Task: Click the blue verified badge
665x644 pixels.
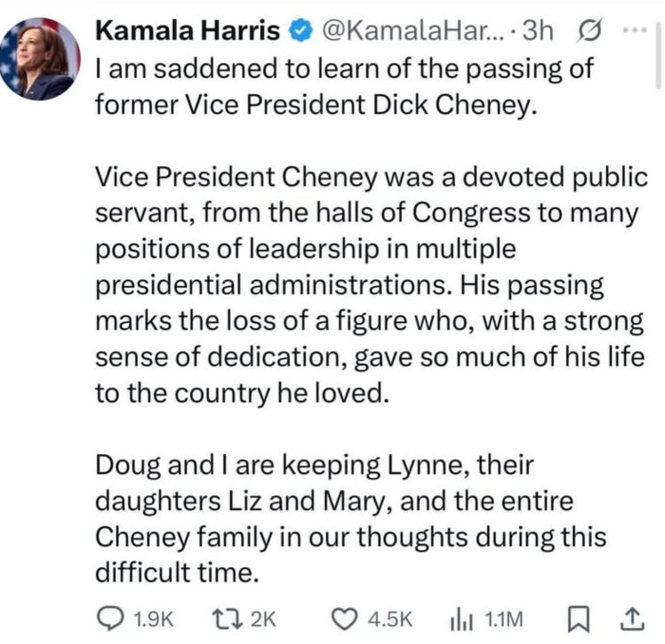Action: (298, 31)
